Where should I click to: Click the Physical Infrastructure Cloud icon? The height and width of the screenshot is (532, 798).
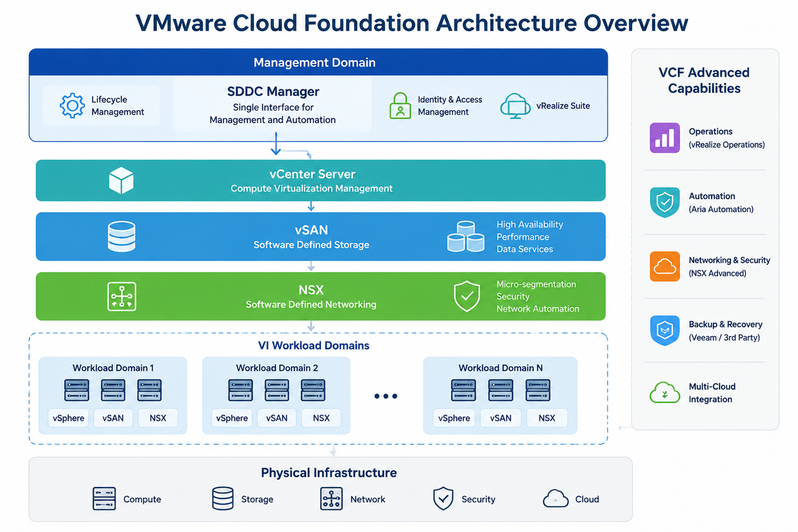coord(555,499)
